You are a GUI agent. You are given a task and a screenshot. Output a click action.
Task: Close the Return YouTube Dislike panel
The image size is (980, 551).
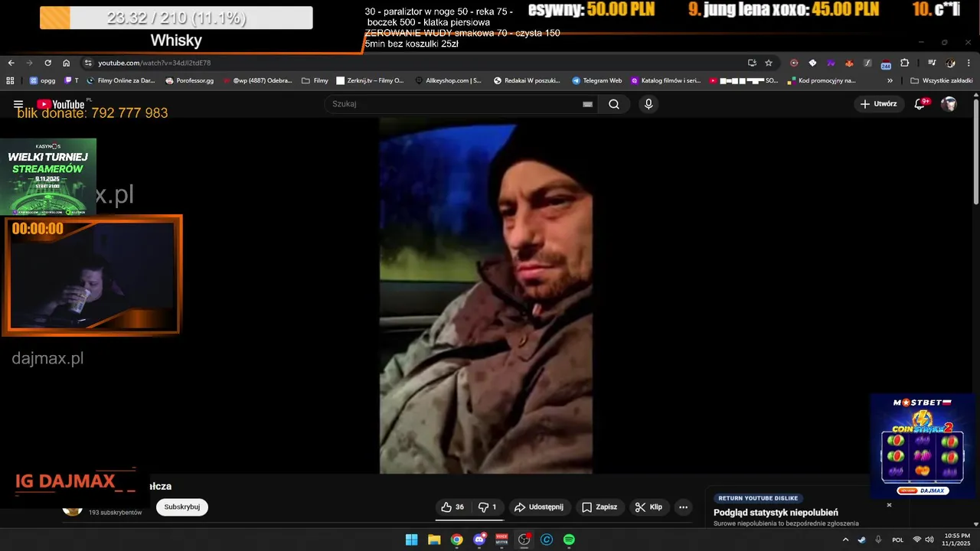click(x=889, y=505)
